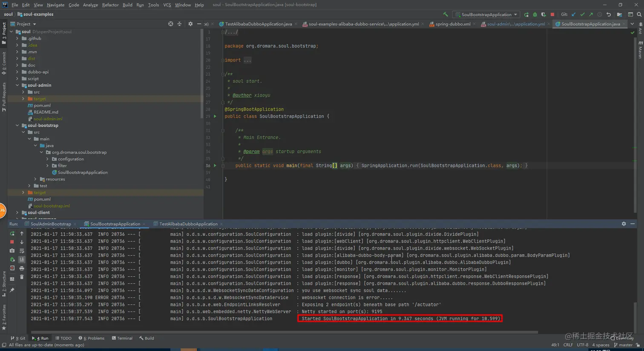
Task: Toggle scroll-to-end in the Run console
Action: tap(22, 260)
